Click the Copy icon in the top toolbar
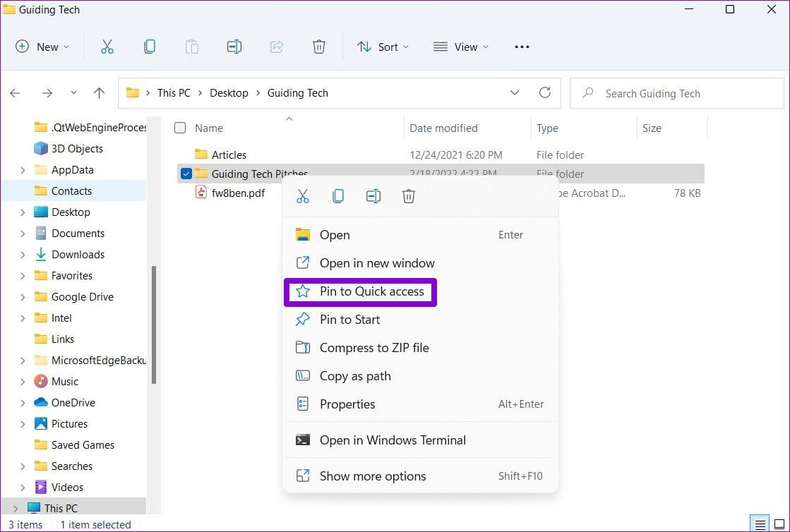 tap(150, 47)
